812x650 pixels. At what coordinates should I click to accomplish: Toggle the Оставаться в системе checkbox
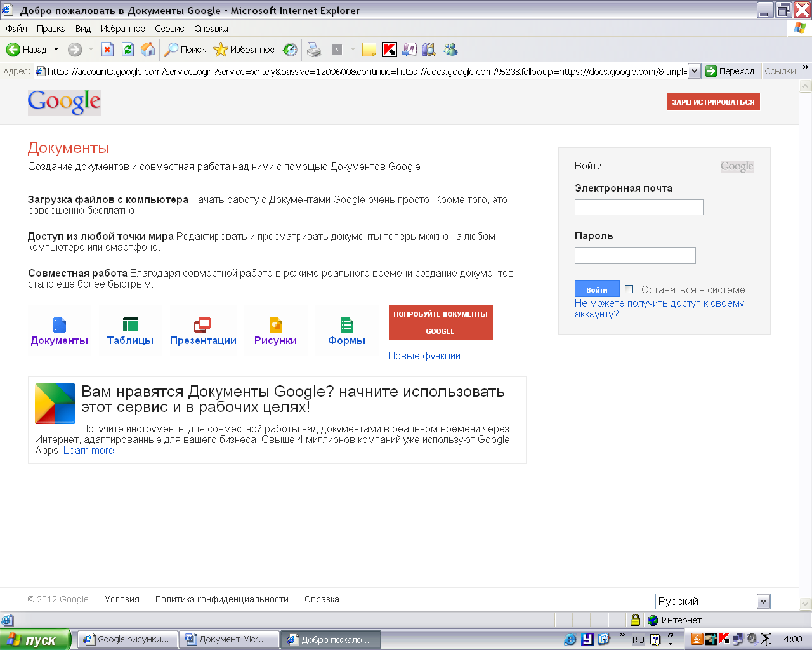pos(629,289)
